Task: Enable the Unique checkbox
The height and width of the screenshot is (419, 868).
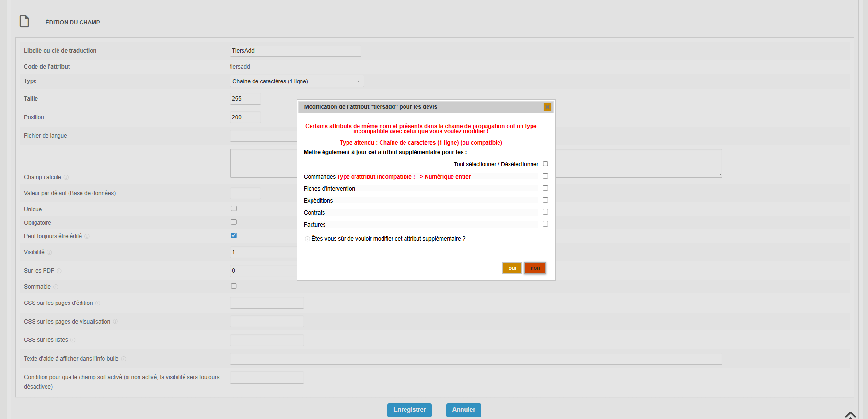Action: [234, 209]
